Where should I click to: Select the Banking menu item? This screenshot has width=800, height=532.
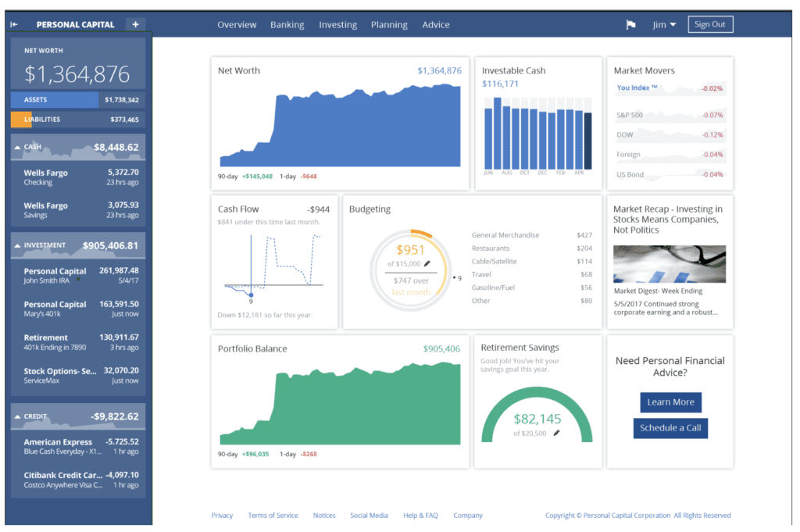287,25
